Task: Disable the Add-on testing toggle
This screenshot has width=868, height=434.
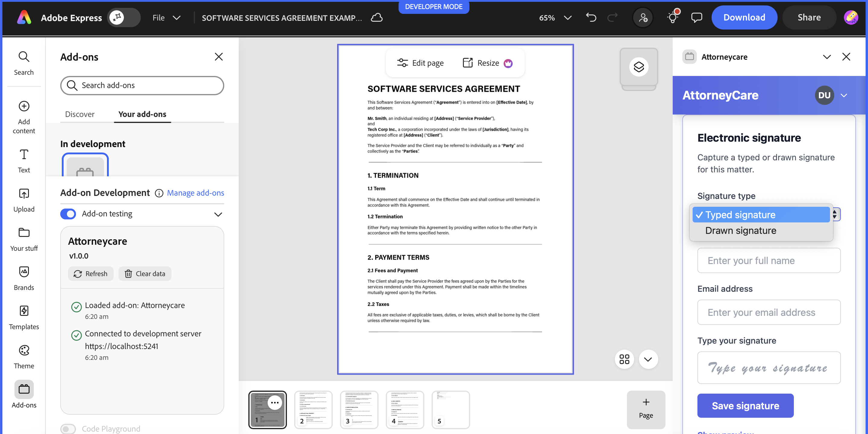Action: coord(68,214)
